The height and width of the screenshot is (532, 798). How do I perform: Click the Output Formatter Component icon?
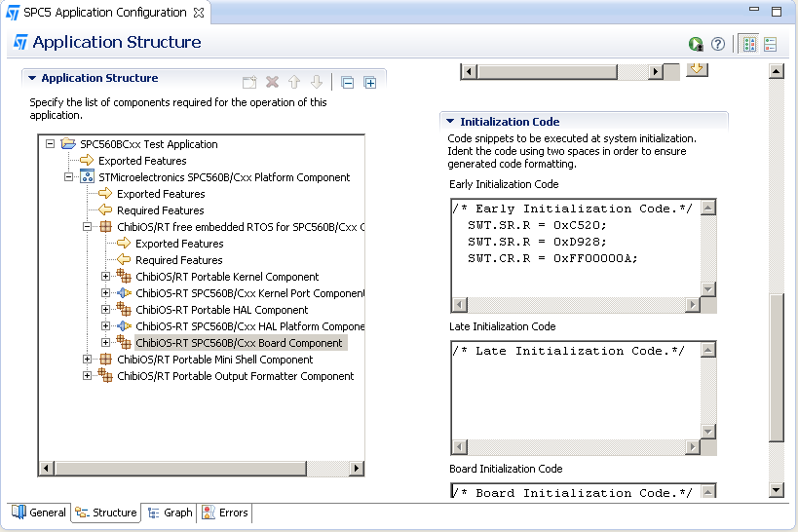click(105, 375)
